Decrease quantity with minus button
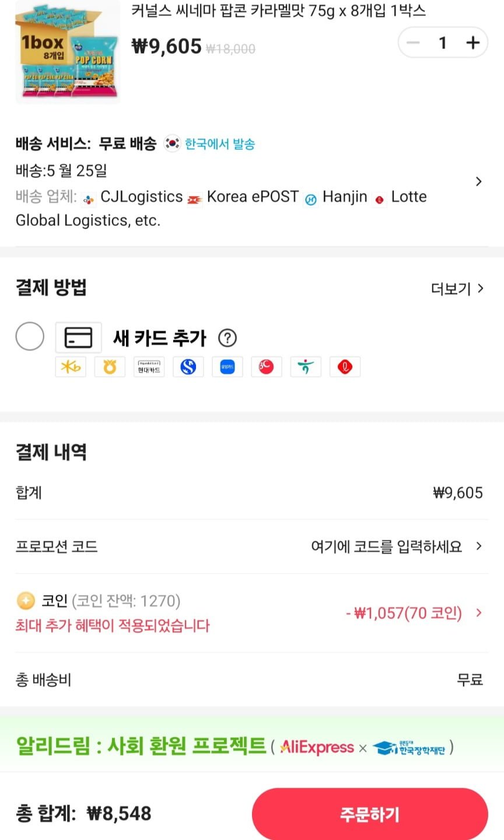The width and height of the screenshot is (504, 840). click(413, 43)
